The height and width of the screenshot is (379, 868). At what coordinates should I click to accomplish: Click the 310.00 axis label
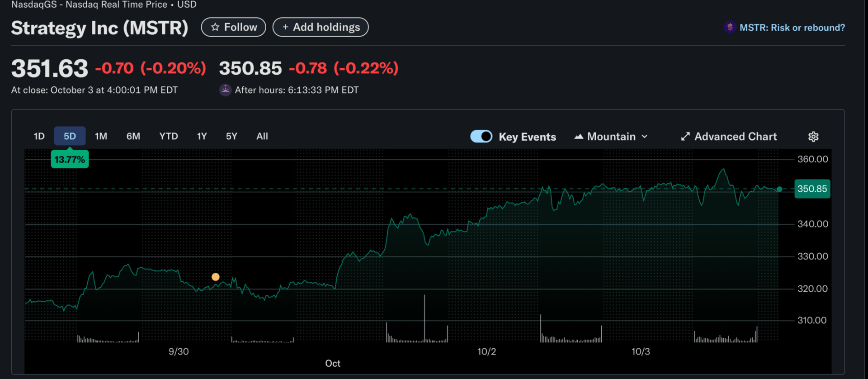[x=812, y=321]
